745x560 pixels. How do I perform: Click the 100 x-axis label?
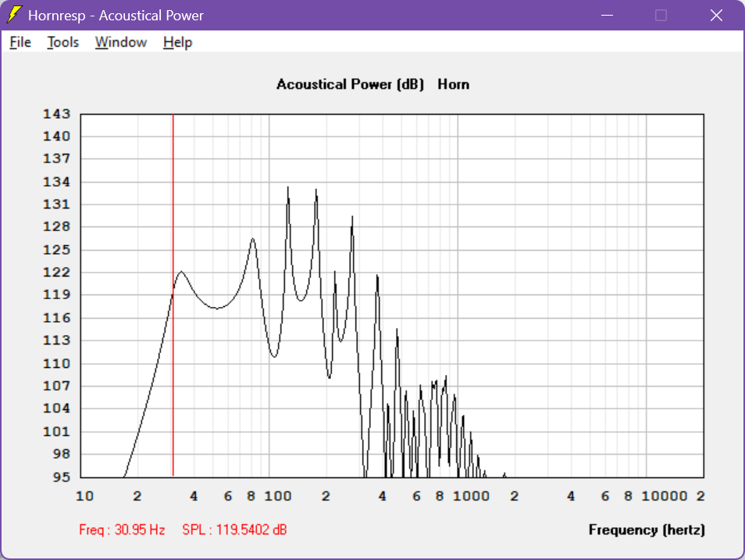tap(277, 496)
